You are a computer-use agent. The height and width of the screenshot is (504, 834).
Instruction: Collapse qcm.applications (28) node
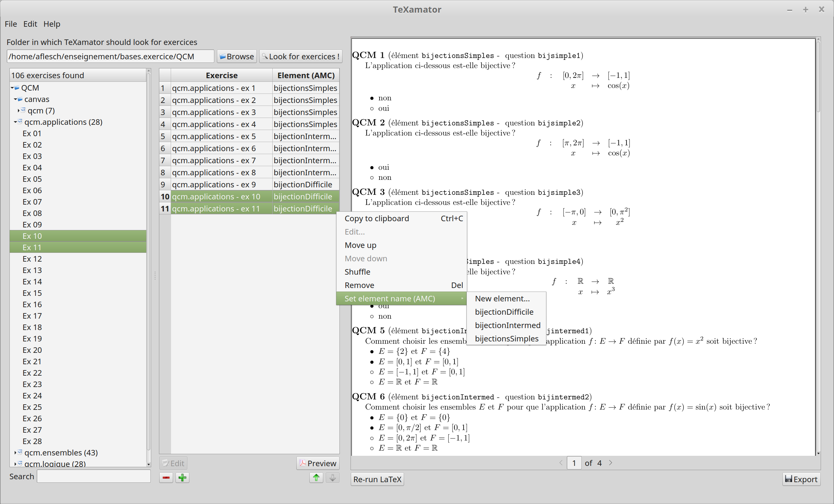click(16, 122)
